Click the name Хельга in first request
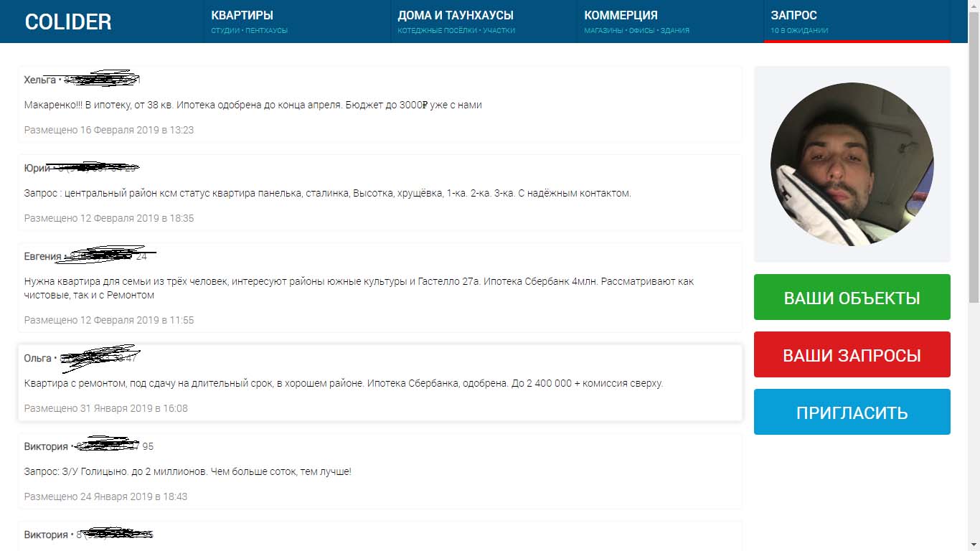This screenshot has width=980, height=551. click(39, 80)
